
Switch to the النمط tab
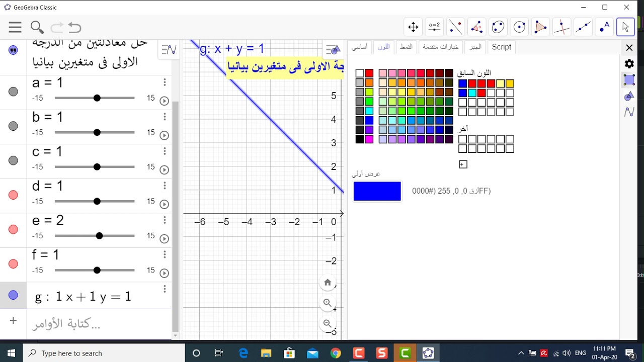[406, 47]
